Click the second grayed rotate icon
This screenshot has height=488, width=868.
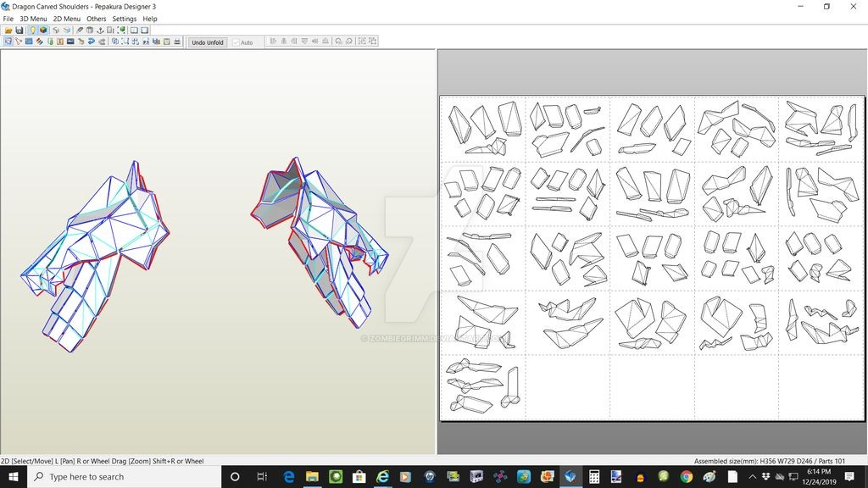348,41
